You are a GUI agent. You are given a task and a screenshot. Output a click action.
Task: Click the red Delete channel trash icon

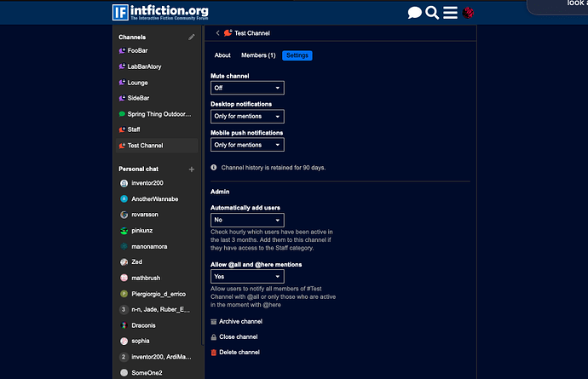tap(214, 353)
